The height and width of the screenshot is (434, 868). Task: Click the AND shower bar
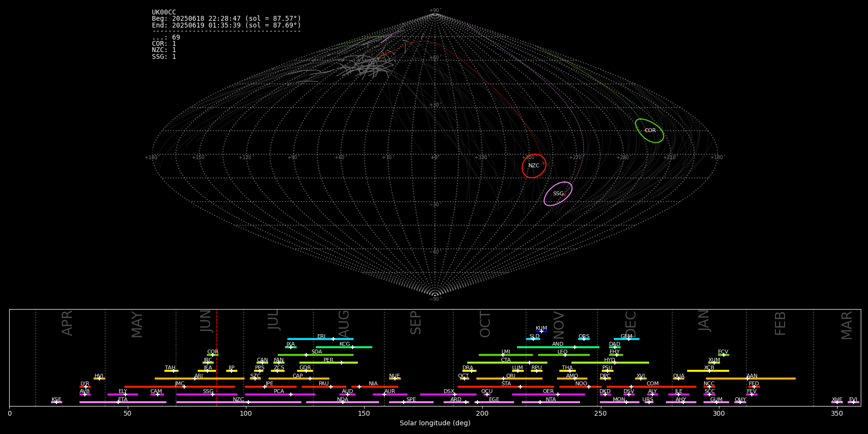pos(558,347)
